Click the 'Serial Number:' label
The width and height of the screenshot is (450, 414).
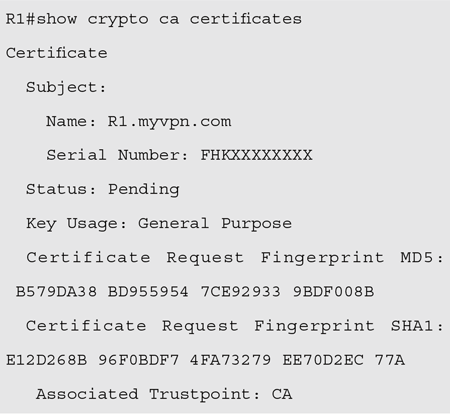[117, 155]
